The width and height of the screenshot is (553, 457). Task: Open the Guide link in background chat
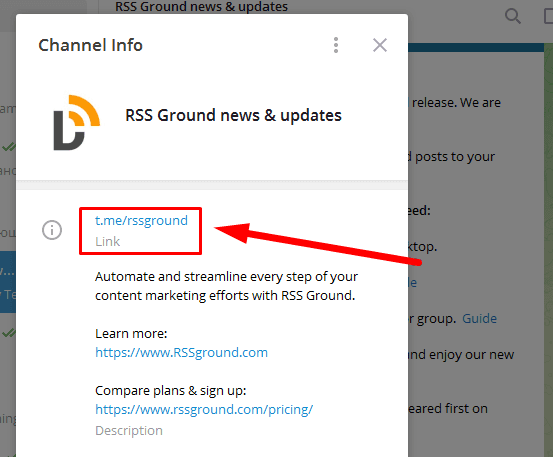click(x=479, y=318)
